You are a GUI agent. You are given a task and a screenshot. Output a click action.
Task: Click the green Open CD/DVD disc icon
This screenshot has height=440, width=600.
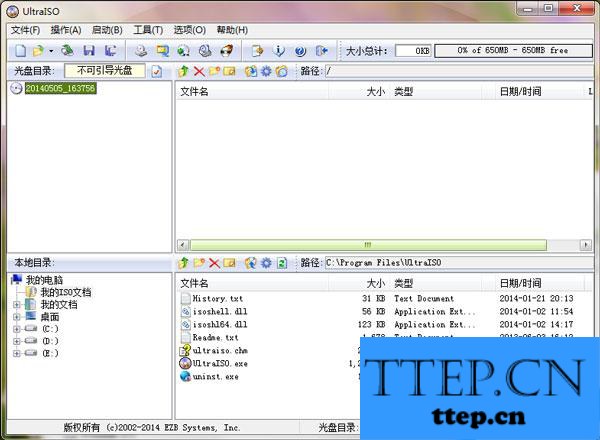(x=68, y=51)
